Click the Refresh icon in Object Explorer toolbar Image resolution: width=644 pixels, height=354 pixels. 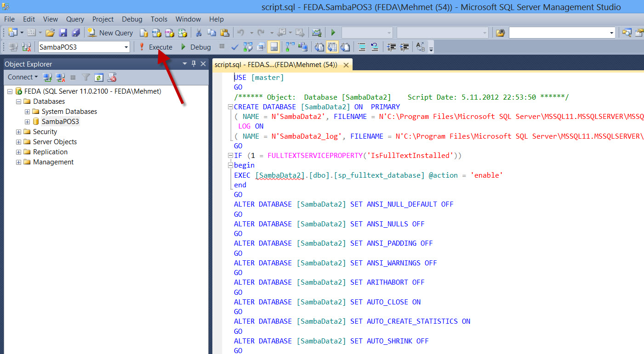point(98,77)
